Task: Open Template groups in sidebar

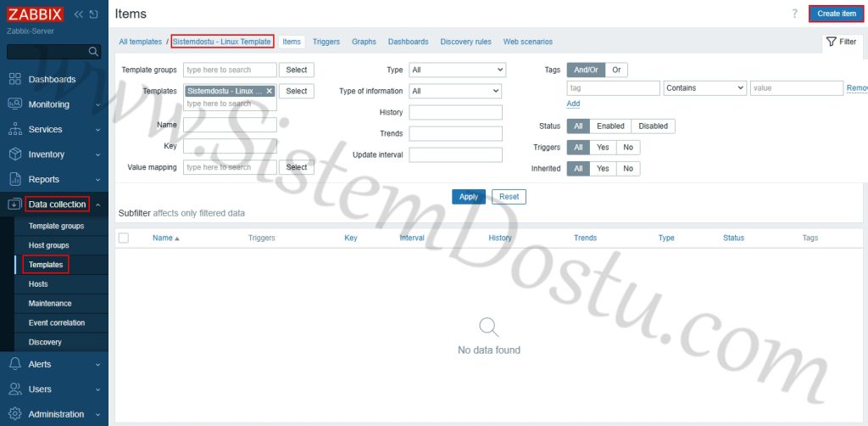Action: coord(57,226)
